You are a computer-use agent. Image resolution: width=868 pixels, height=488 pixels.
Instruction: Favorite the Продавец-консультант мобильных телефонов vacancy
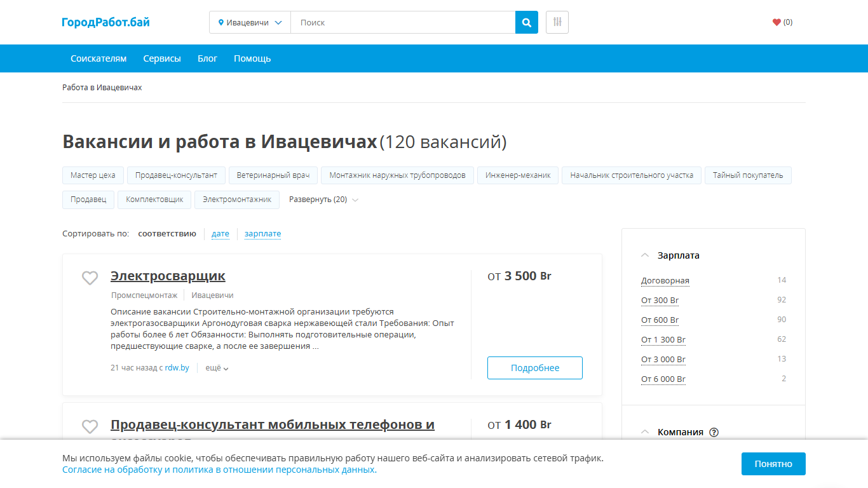pos(90,426)
